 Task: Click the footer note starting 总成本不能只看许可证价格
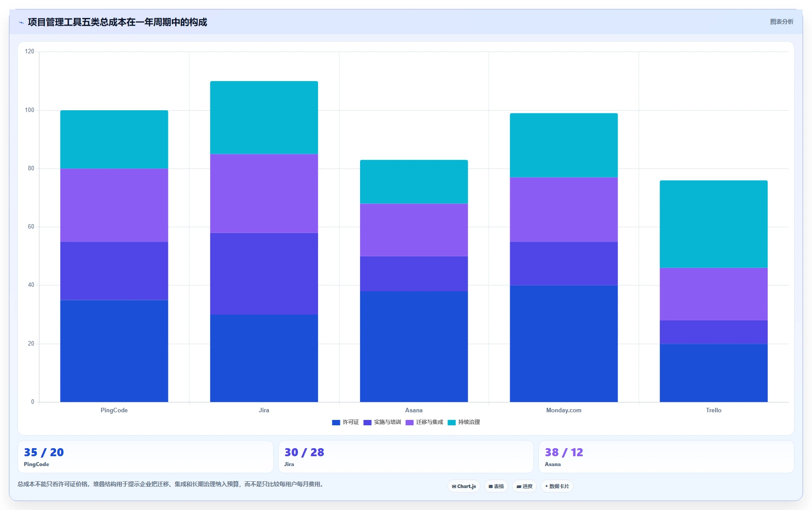point(171,484)
